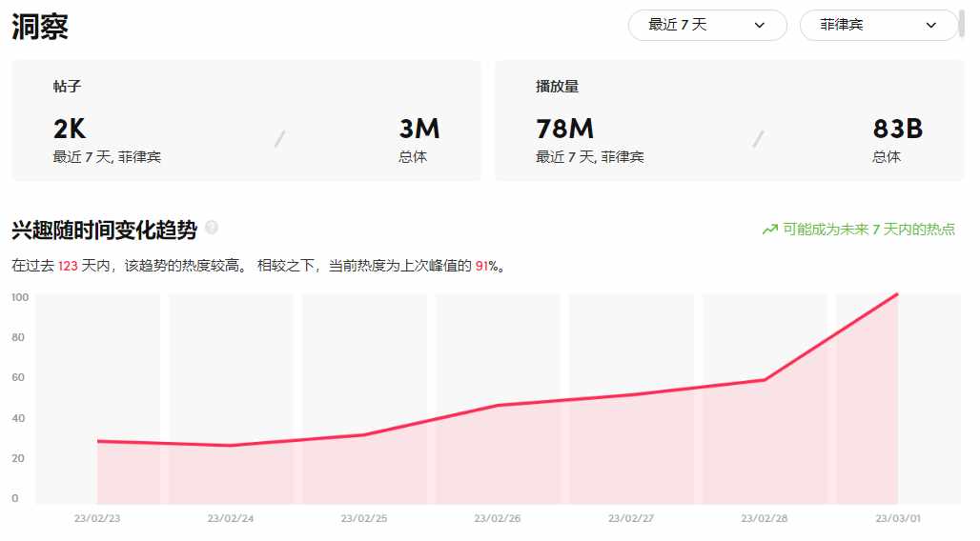Click the green trending arrow icon
Viewport: 980px width, 541px height.
point(770,230)
